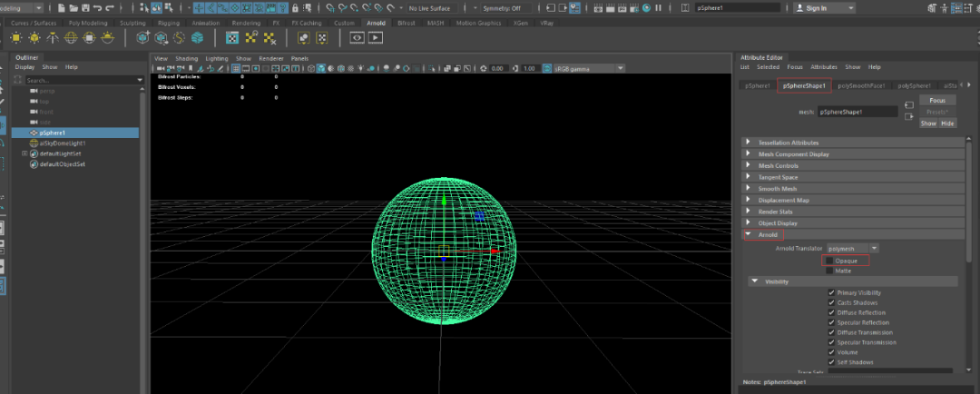Click the Focus button in Attribute Editor
The height and width of the screenshot is (394, 980).
point(937,100)
